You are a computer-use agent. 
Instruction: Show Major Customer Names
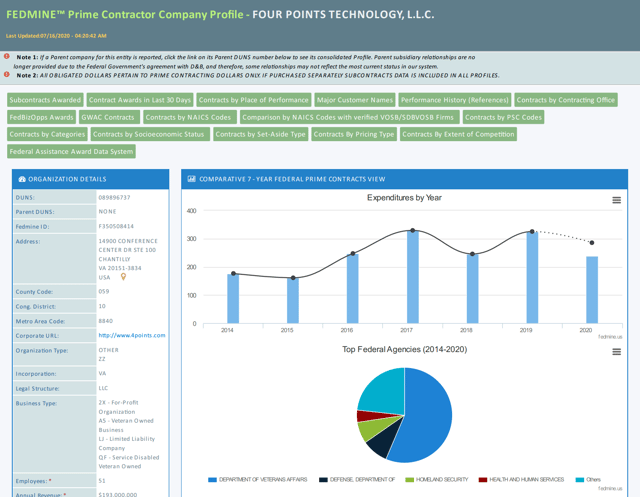click(x=355, y=100)
